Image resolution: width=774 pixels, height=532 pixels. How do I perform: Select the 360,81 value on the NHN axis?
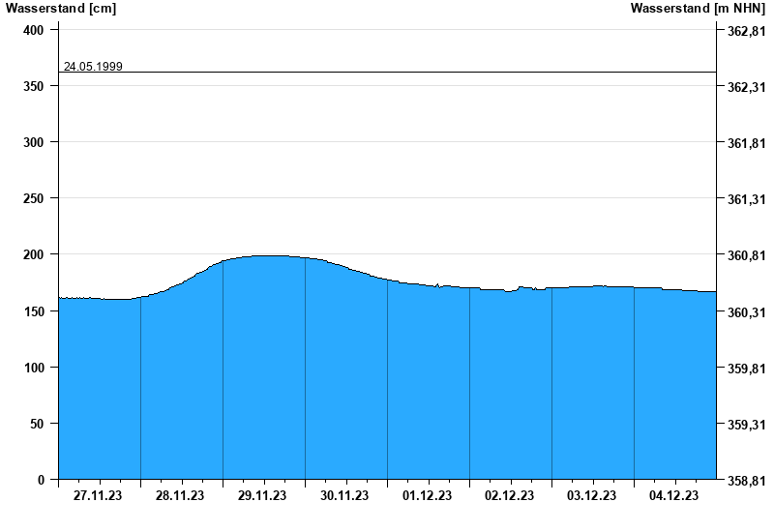point(744,255)
